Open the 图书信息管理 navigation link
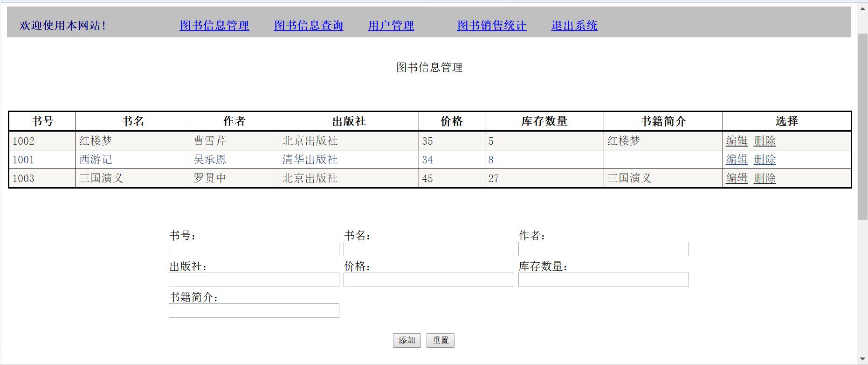 pos(214,26)
